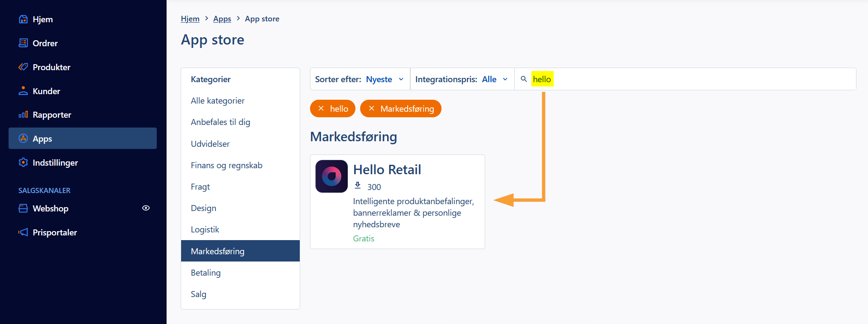Image resolution: width=868 pixels, height=324 pixels.
Task: Click the Kategorier panel heading
Action: pyautogui.click(x=211, y=79)
